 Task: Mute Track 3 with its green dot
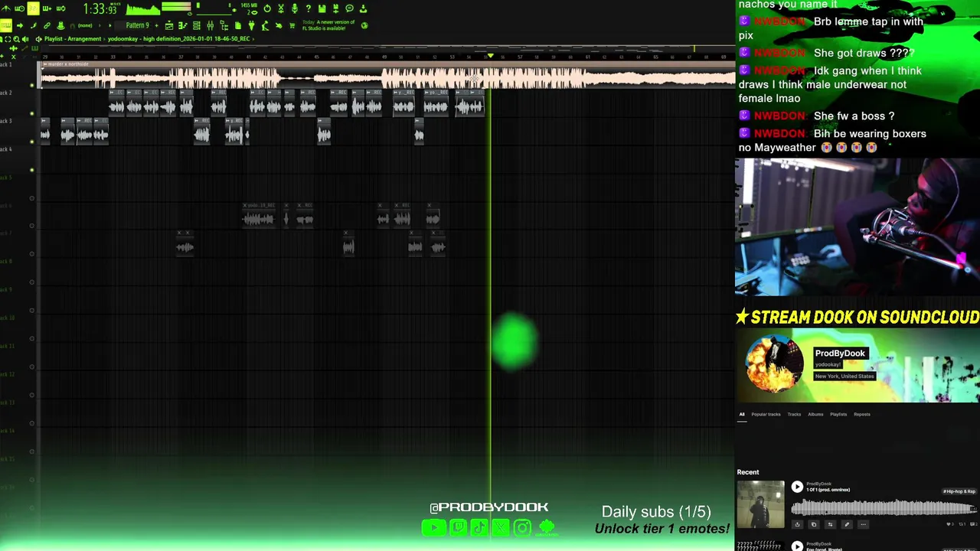(31, 142)
